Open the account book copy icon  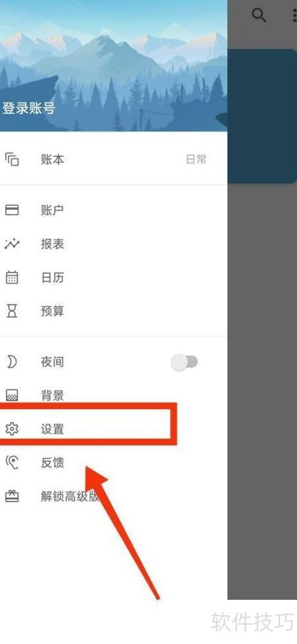[x=12, y=159]
